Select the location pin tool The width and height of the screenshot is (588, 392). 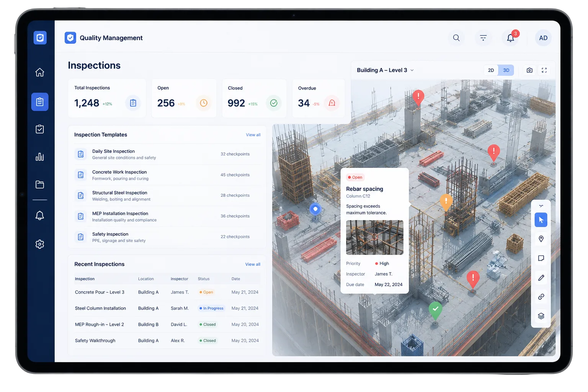tap(541, 239)
